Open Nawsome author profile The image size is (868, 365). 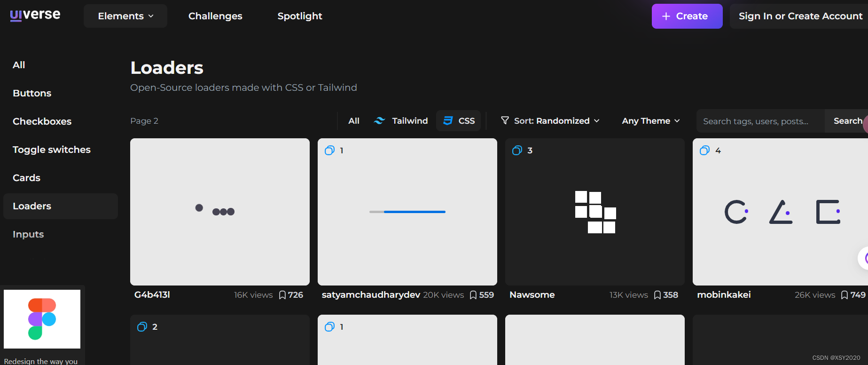(x=532, y=295)
